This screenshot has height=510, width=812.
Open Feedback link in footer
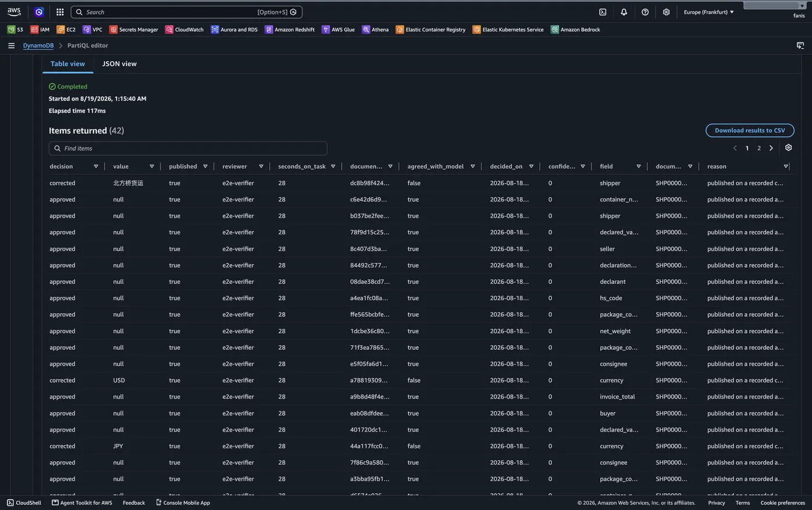134,503
